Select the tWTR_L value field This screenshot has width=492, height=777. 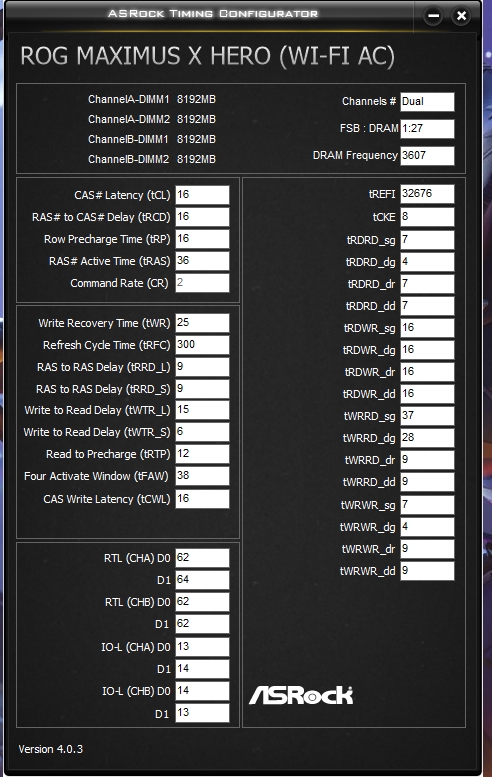tap(202, 410)
